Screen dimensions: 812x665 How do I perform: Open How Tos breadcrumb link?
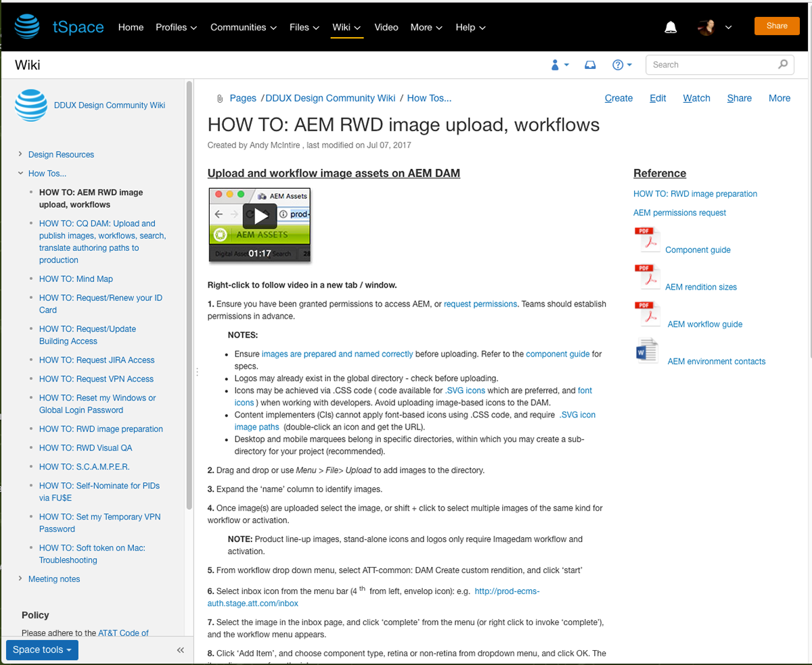point(429,98)
